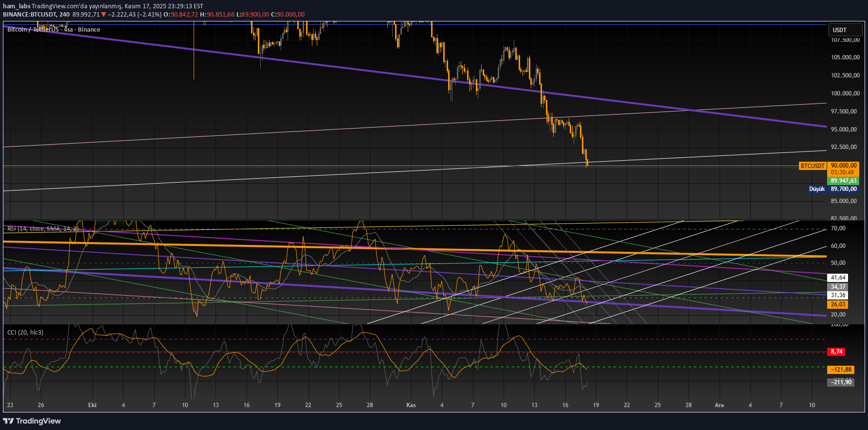Click the orange 26,03 RSI value tag
This screenshot has height=430, width=868.
tap(837, 304)
